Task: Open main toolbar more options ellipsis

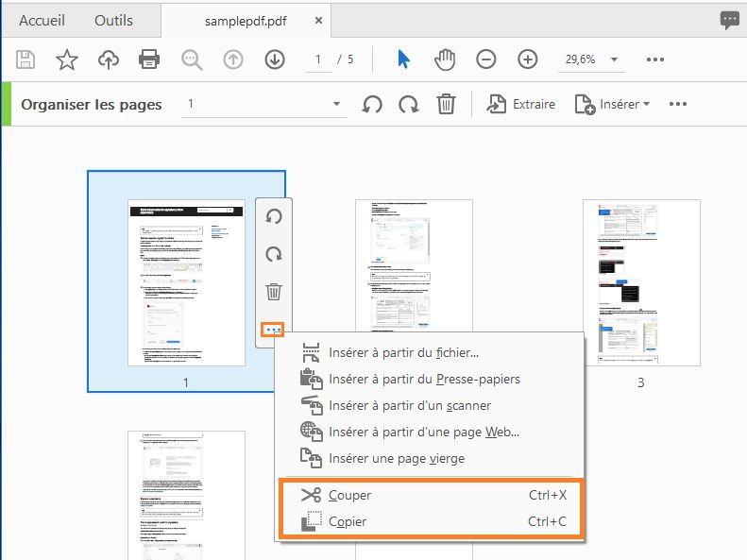Action: pyautogui.click(x=655, y=59)
